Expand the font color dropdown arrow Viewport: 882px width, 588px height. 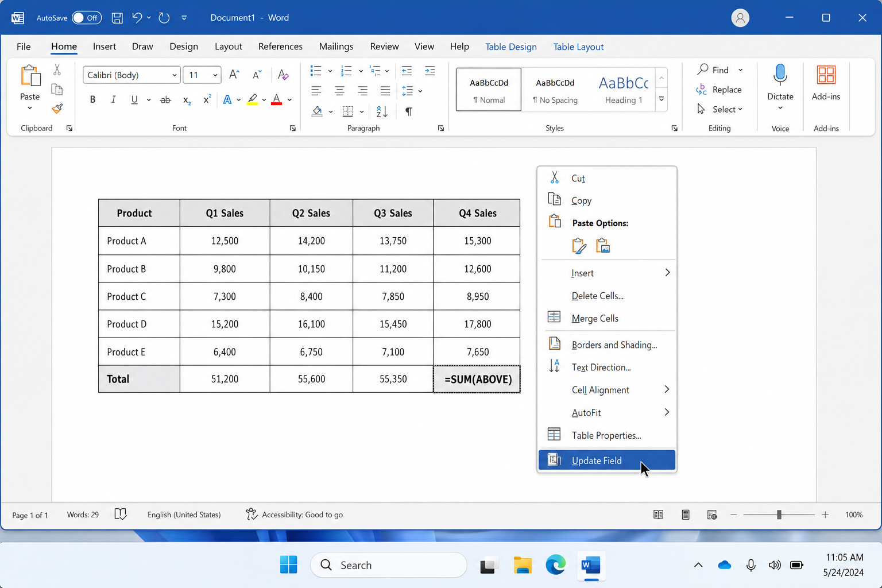point(289,100)
